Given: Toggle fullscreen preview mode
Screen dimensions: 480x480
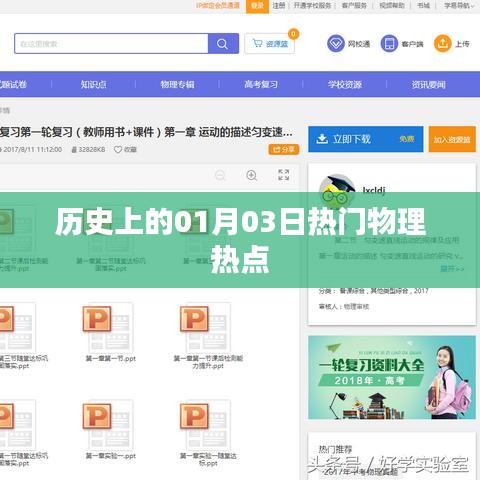Looking at the screenshot, I should point(284,175).
